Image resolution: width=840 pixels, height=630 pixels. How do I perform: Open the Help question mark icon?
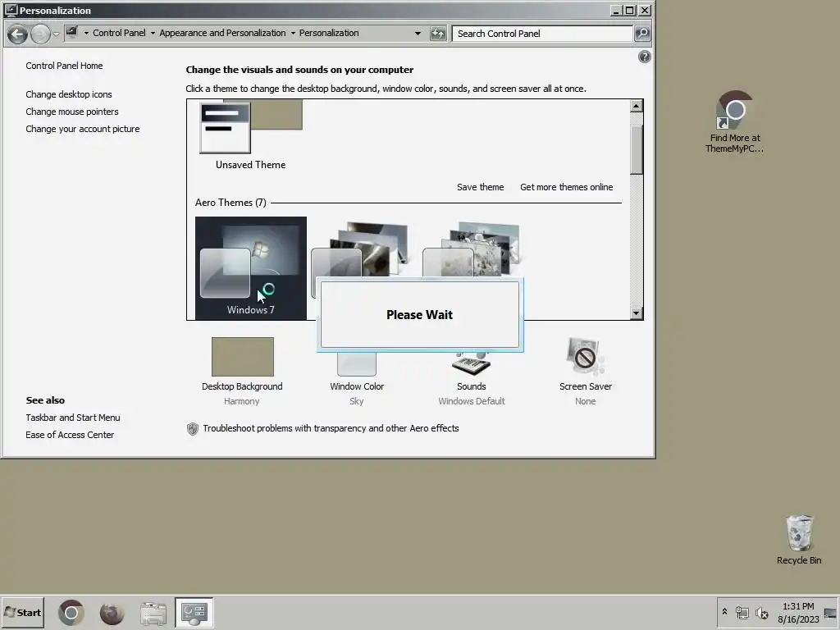coord(645,57)
